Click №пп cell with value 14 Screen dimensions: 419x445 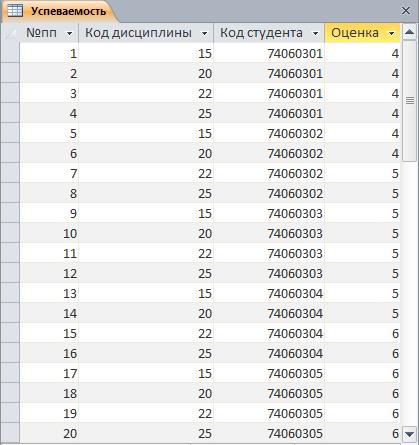(x=49, y=313)
